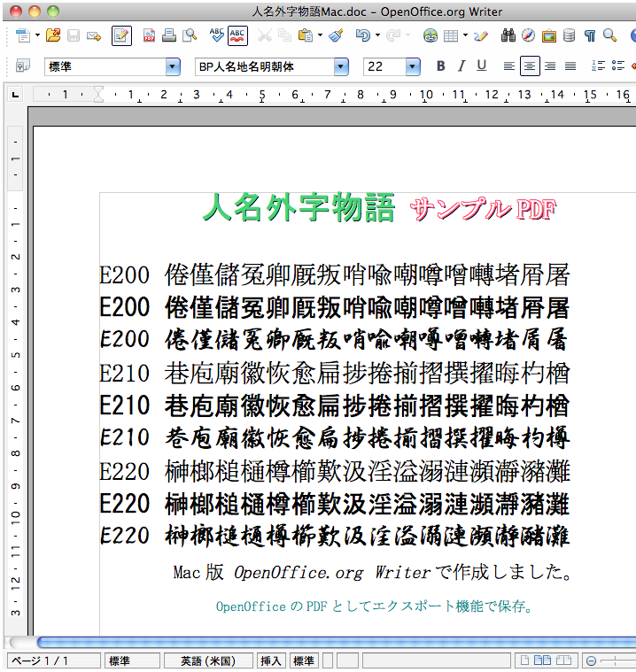Screen dimensions: 636x672
Task: Toggle bulleted list icon
Action: pos(618,66)
